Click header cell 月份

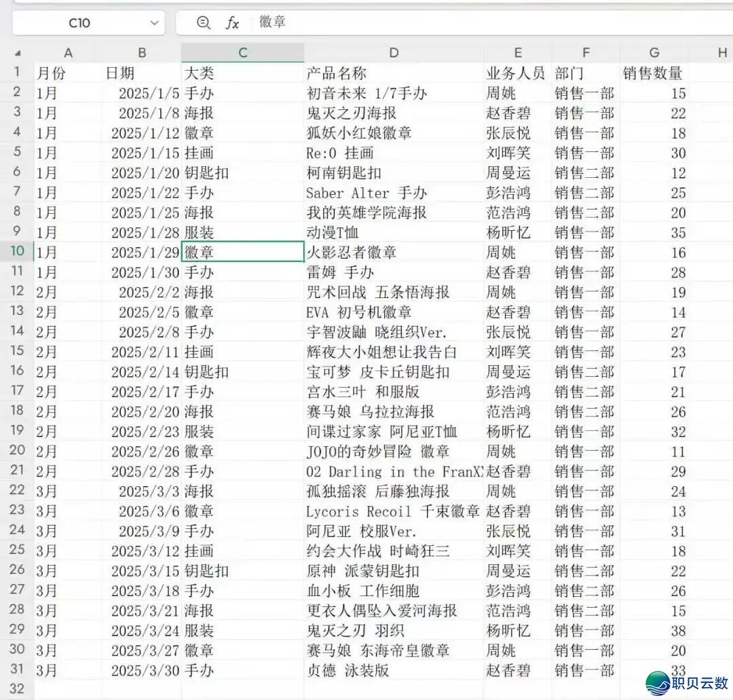(69, 73)
